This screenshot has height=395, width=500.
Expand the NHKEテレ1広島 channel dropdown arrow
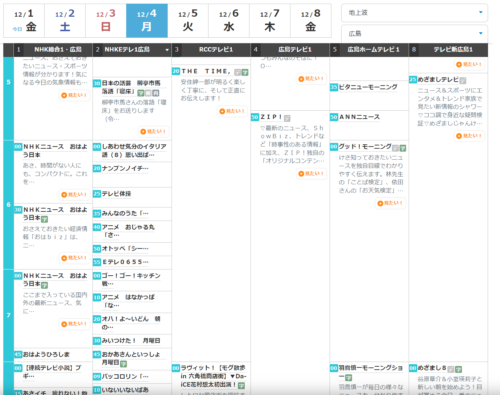[167, 50]
